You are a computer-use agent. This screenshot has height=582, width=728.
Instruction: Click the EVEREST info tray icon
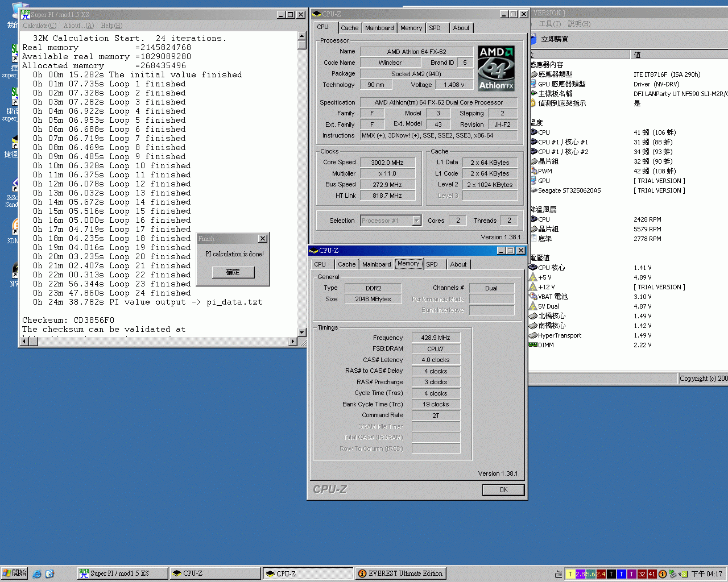(662, 574)
